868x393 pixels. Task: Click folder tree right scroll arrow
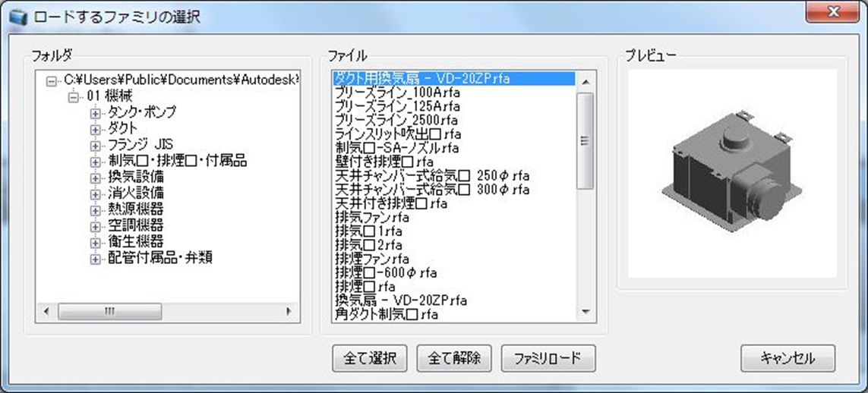[x=289, y=311]
